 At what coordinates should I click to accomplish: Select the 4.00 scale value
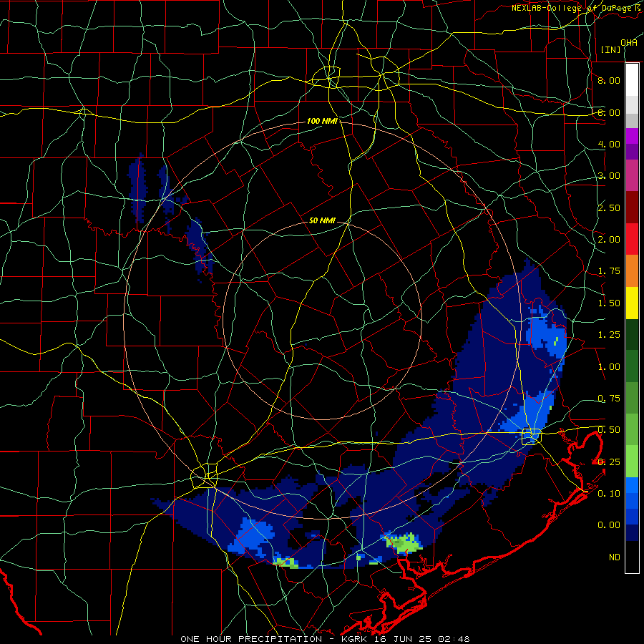pos(609,144)
